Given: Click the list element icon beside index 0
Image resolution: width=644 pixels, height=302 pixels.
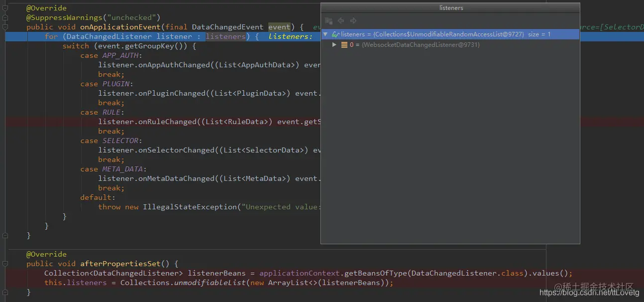Looking at the screenshot, I should pyautogui.click(x=344, y=45).
